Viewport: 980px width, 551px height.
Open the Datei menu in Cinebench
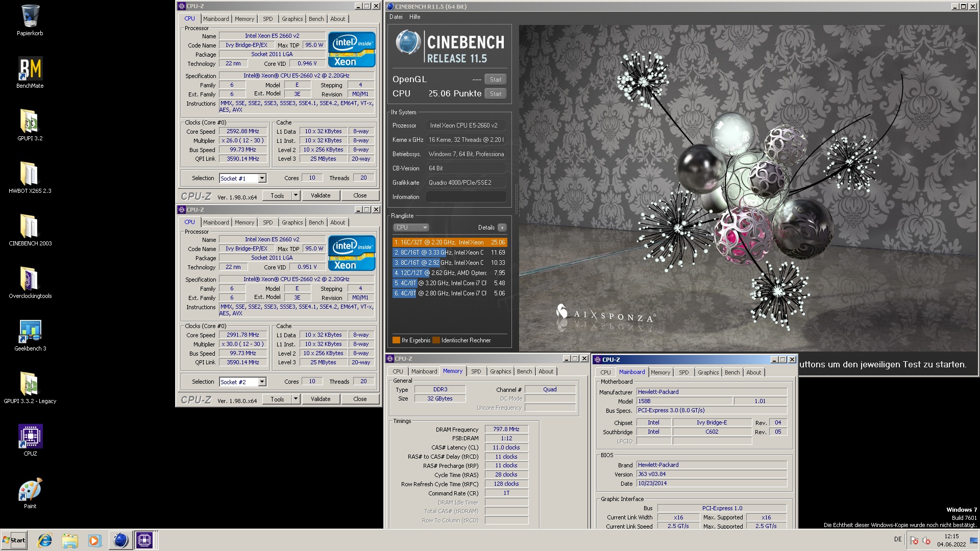[396, 17]
